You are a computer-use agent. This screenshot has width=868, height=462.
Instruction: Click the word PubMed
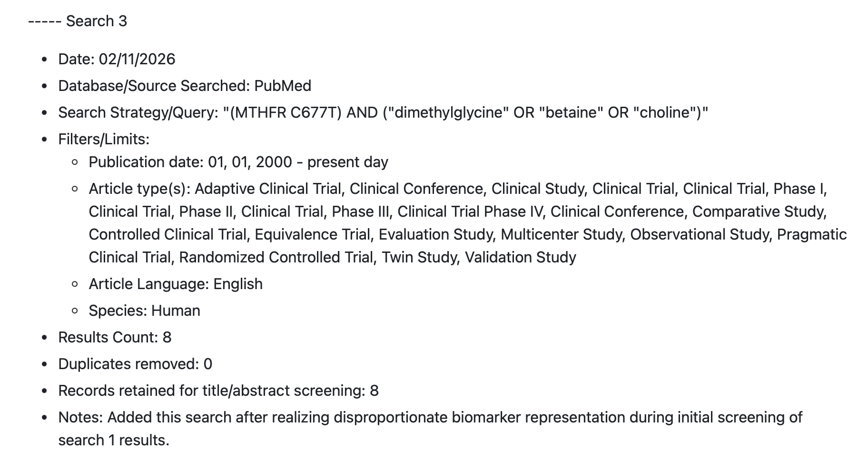click(283, 86)
